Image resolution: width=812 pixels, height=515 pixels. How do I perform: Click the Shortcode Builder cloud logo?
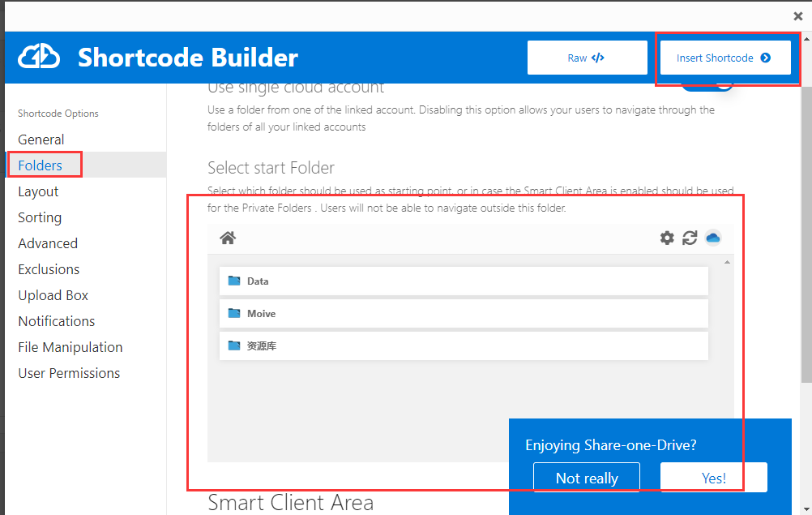39,57
